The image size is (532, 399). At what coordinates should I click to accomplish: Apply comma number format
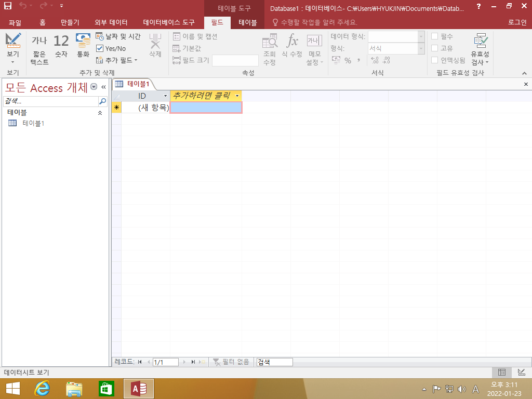click(x=358, y=60)
